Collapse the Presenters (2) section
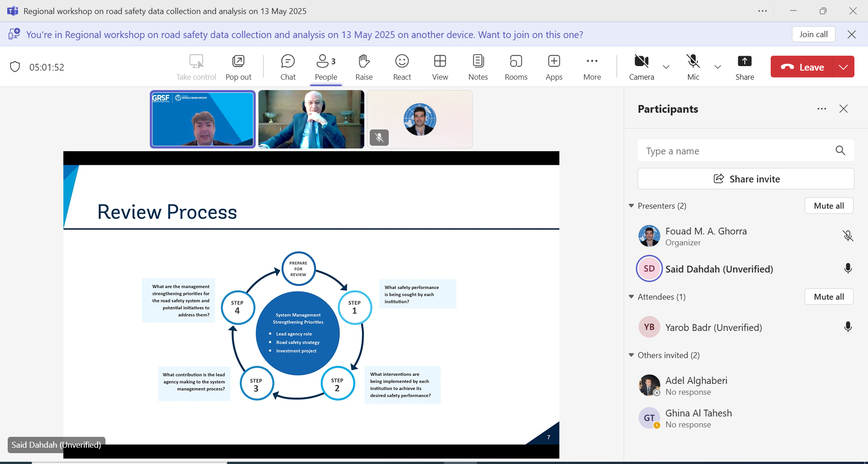Image resolution: width=868 pixels, height=464 pixels. [x=631, y=206]
